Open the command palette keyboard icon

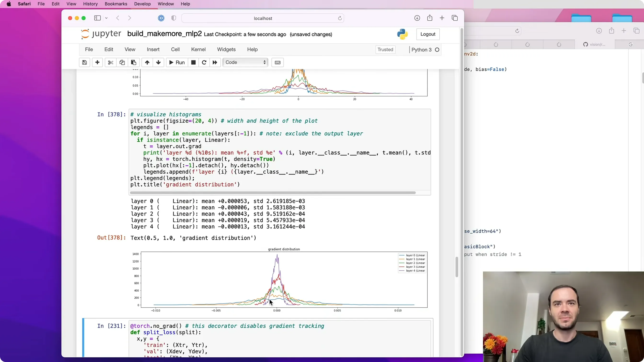coord(277,62)
